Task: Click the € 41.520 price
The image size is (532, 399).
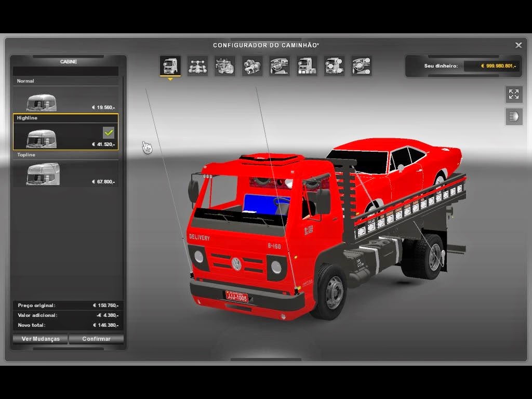Action: tap(103, 144)
